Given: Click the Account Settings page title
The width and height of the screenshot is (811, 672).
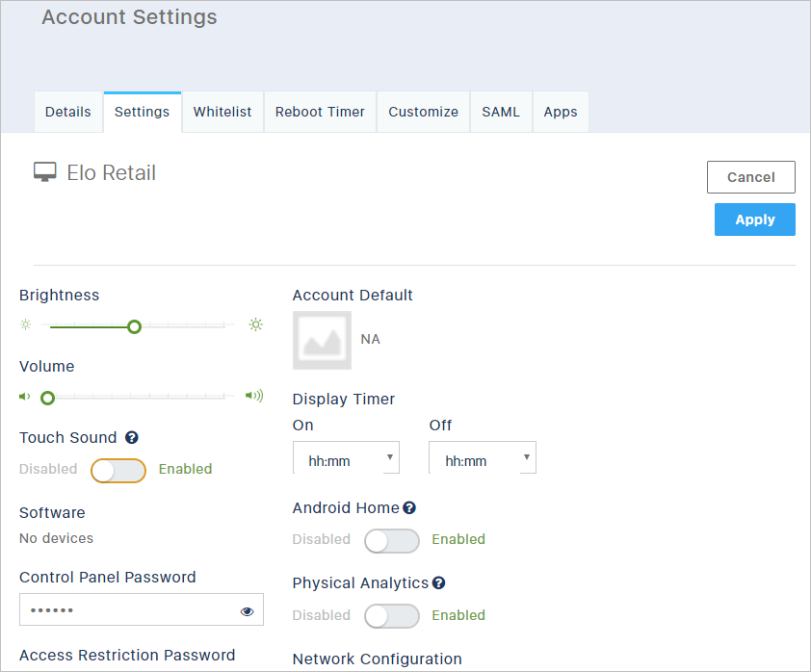Looking at the screenshot, I should click(129, 17).
